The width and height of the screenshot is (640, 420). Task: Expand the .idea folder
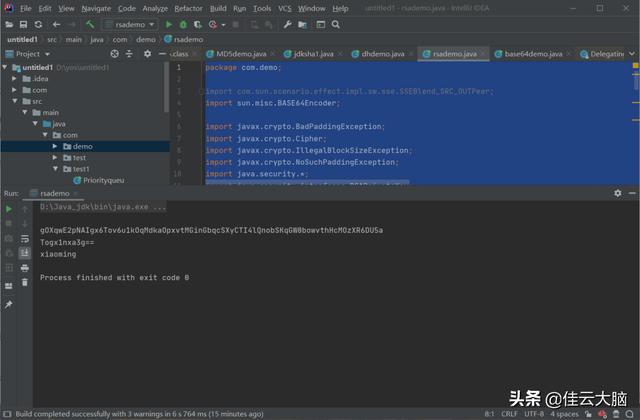[x=14, y=78]
